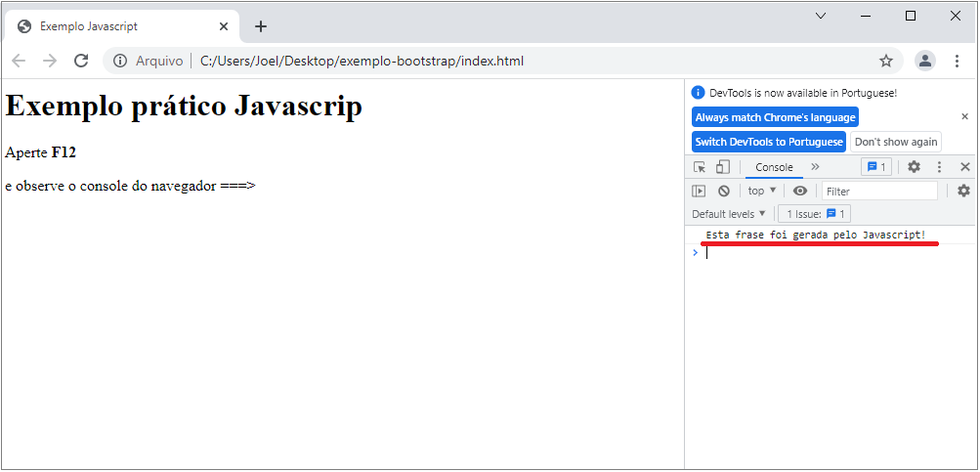Click the Don't show again button
The image size is (980, 472).
coord(896,142)
